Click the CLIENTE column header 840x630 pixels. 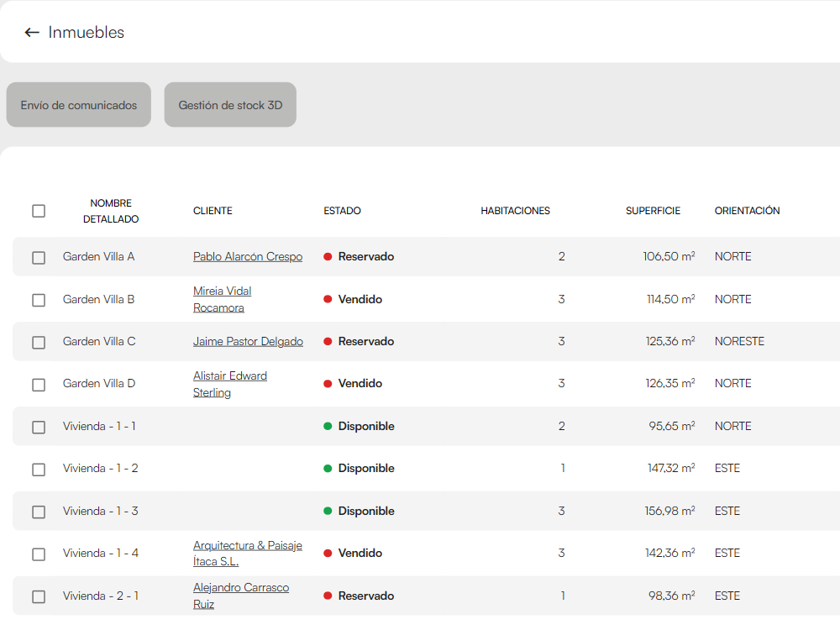[213, 211]
